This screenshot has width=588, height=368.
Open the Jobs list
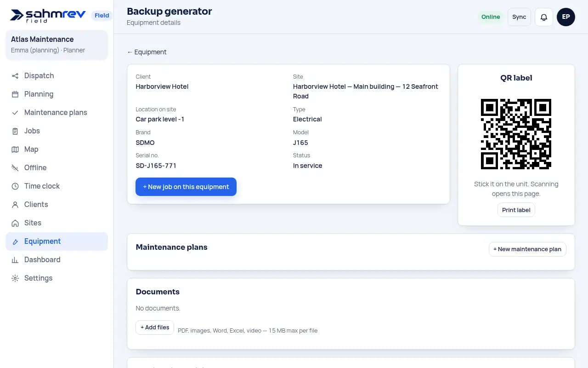point(57,131)
